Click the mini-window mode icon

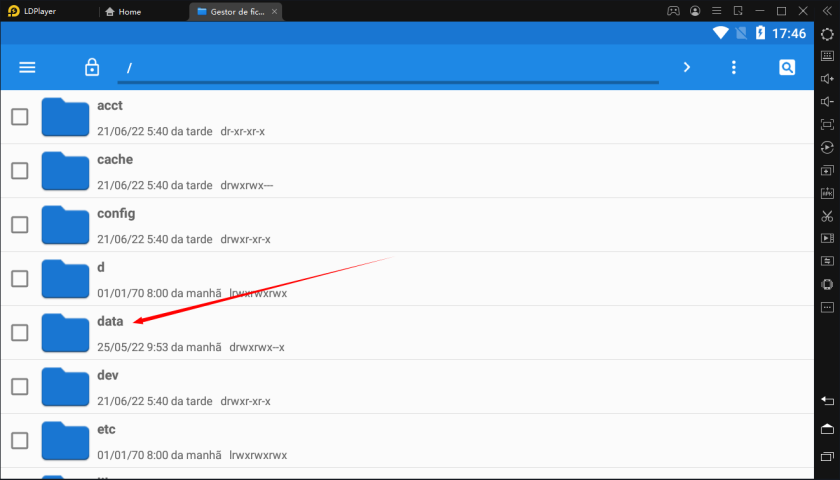pos(738,11)
